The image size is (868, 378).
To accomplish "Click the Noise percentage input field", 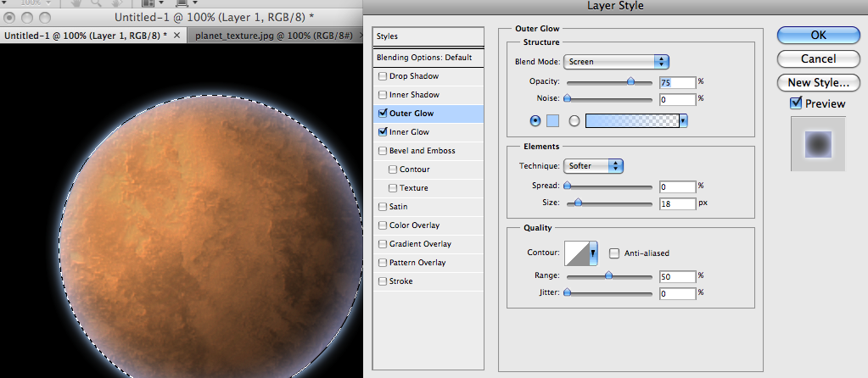I will (678, 99).
